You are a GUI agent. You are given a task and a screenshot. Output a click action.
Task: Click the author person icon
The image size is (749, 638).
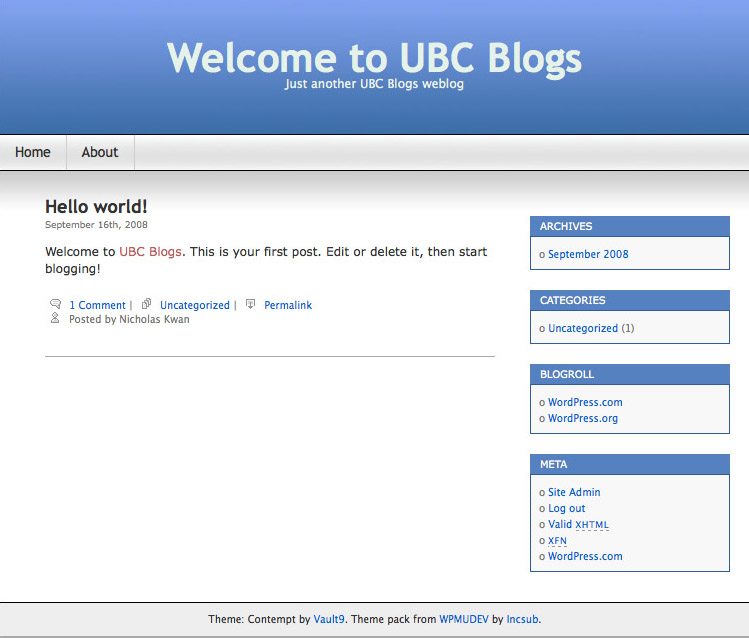(55, 318)
